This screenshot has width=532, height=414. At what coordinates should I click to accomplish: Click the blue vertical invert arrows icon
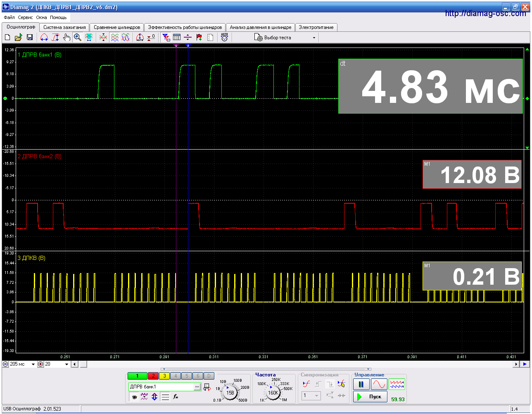click(154, 397)
